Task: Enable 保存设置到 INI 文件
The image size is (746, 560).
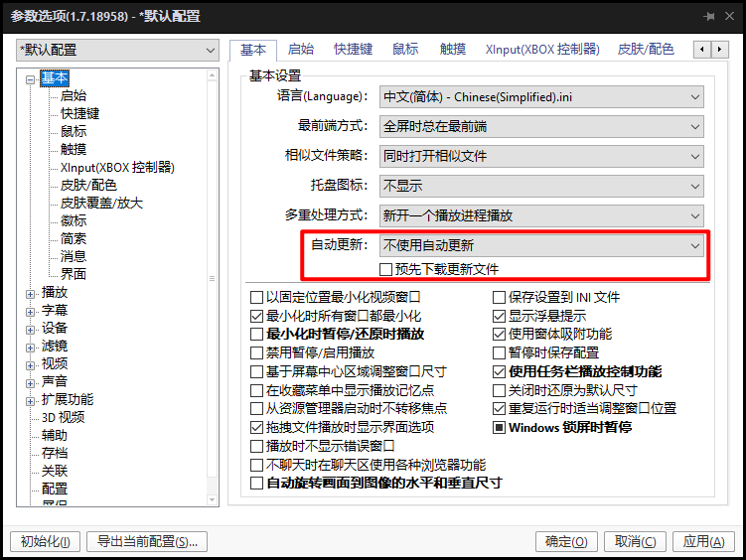Action: 499,298
